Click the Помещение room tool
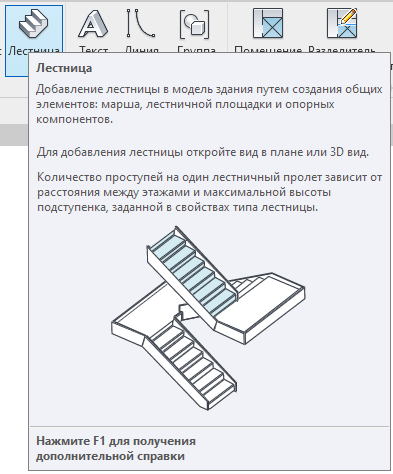The image size is (393, 474). 268,30
